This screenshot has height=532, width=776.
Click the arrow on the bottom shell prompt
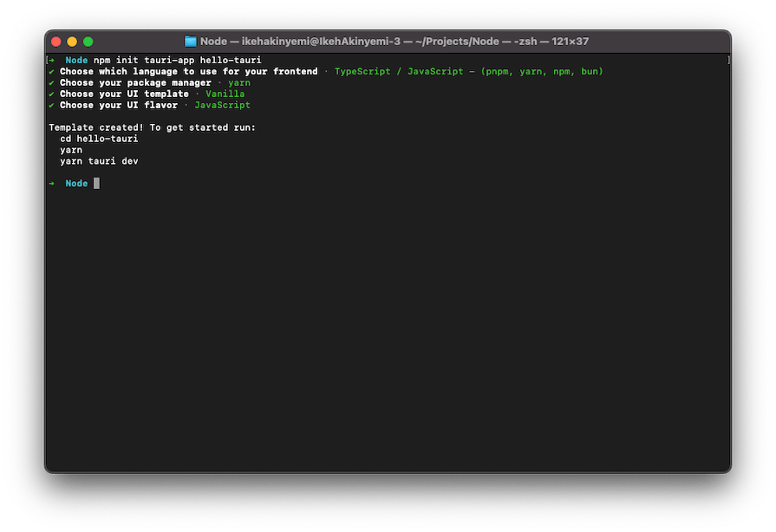point(52,183)
